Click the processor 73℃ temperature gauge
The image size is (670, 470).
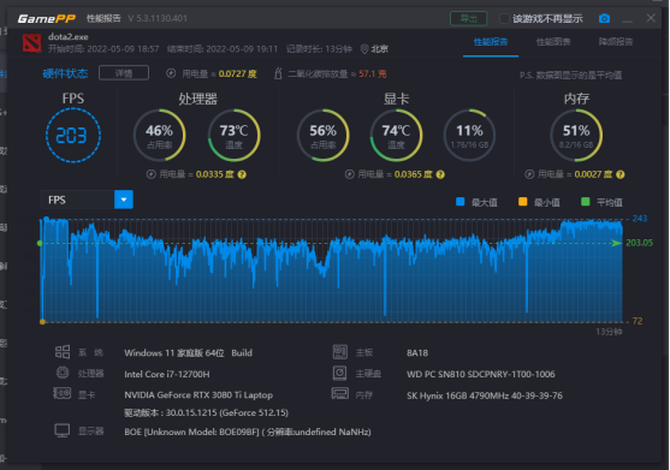[x=234, y=135]
